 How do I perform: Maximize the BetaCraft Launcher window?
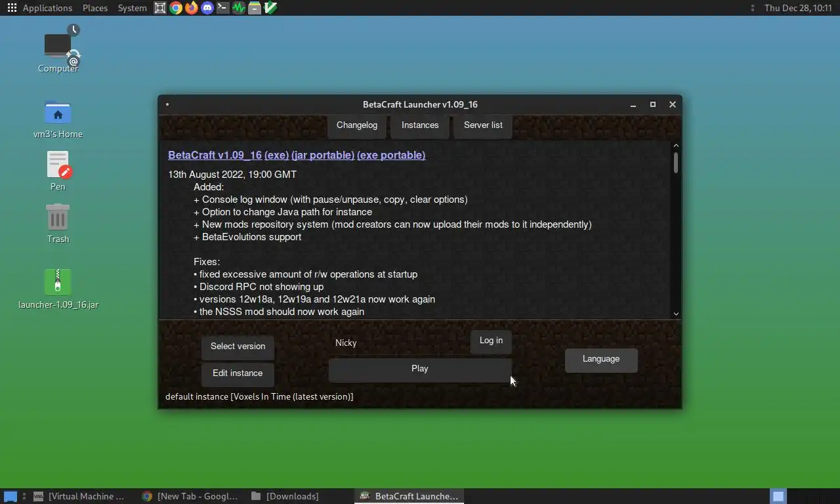point(653,104)
